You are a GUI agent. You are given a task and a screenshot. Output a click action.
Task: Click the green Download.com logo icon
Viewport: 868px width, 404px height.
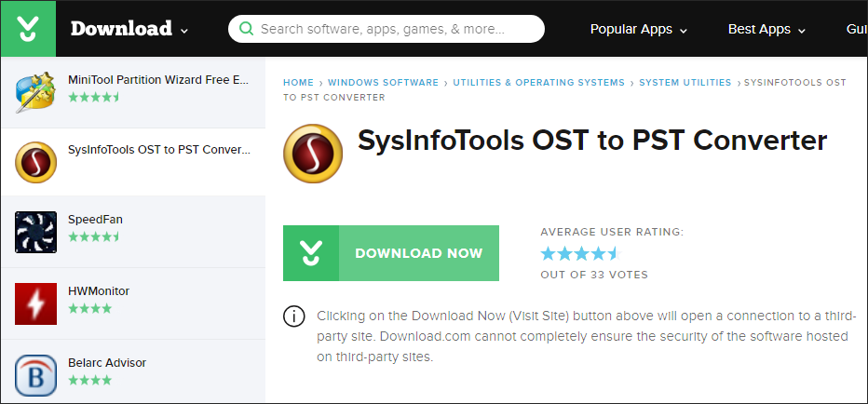28,28
